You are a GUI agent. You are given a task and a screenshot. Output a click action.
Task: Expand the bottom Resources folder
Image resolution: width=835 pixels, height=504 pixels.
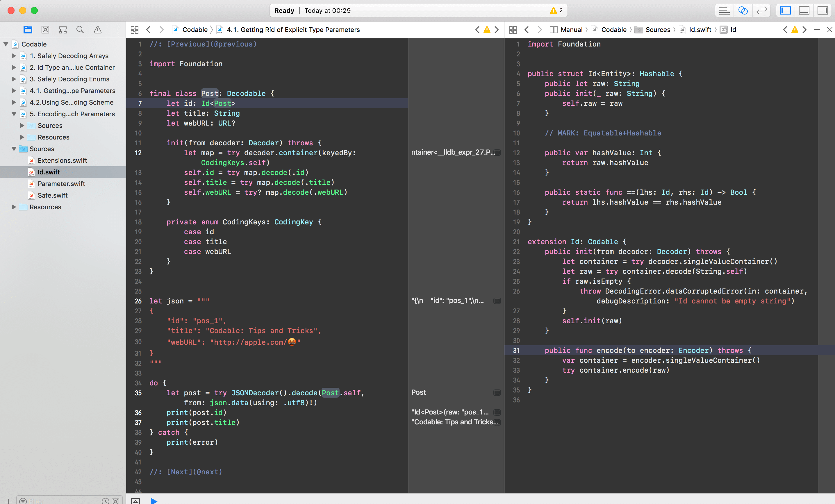tap(14, 207)
